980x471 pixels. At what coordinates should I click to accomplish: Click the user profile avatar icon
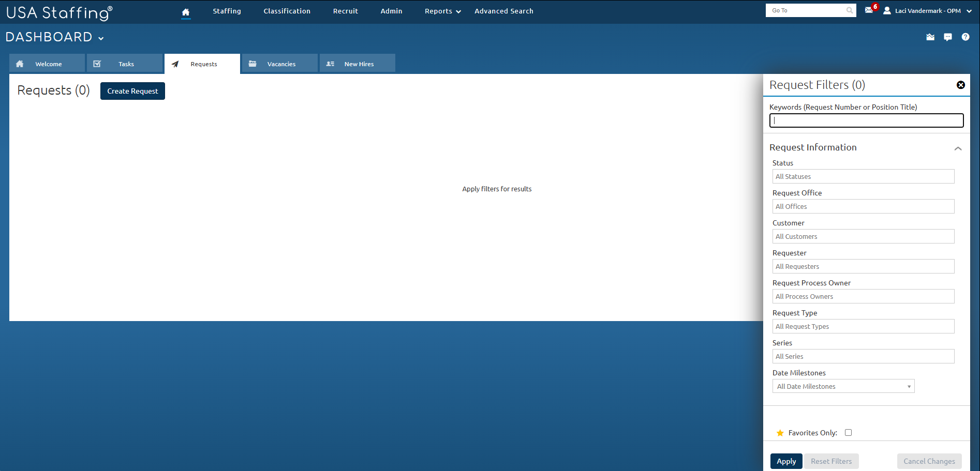[887, 11]
